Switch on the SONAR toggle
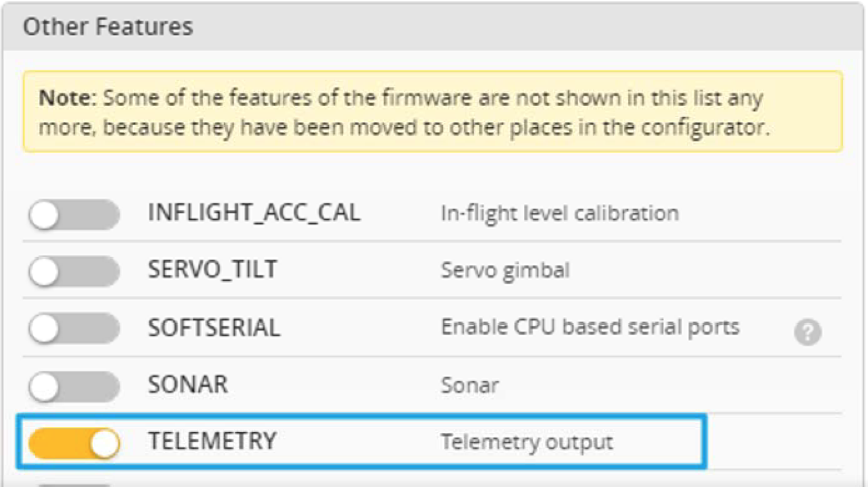The image size is (868, 489). point(74,386)
